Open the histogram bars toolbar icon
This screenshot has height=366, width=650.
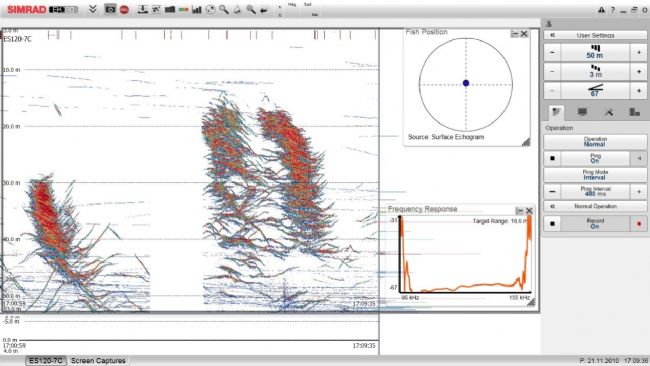point(196,10)
